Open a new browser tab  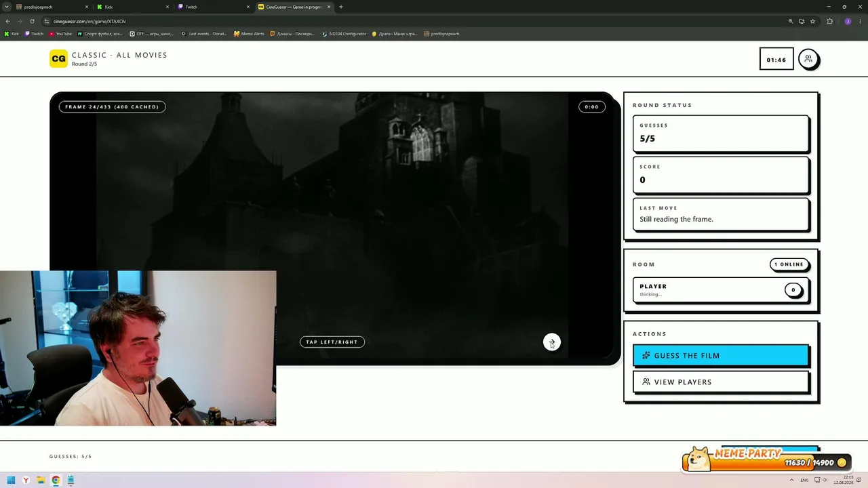341,7
